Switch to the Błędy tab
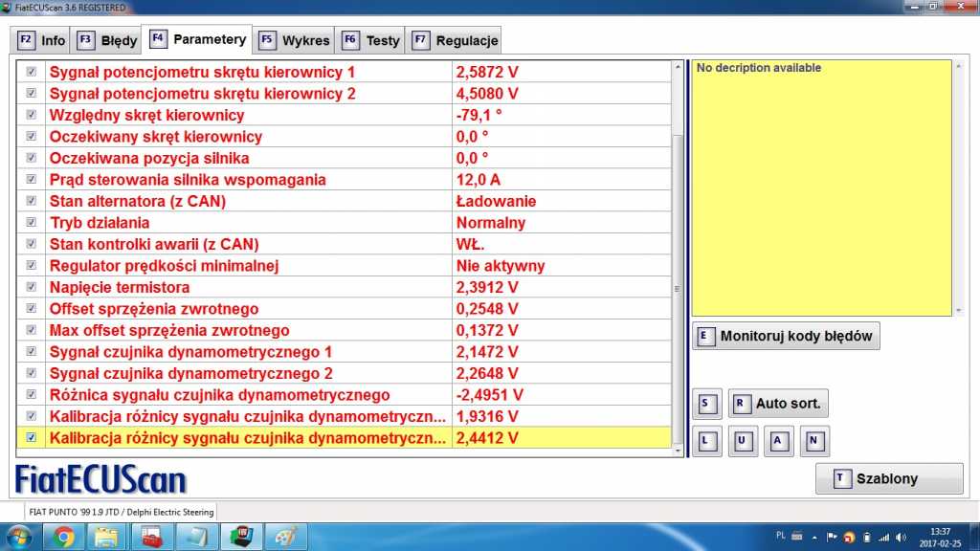980x551 pixels. (107, 40)
